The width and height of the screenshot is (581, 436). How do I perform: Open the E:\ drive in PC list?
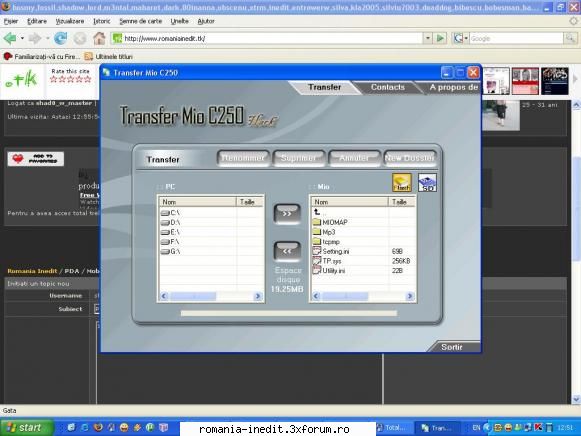(170, 232)
